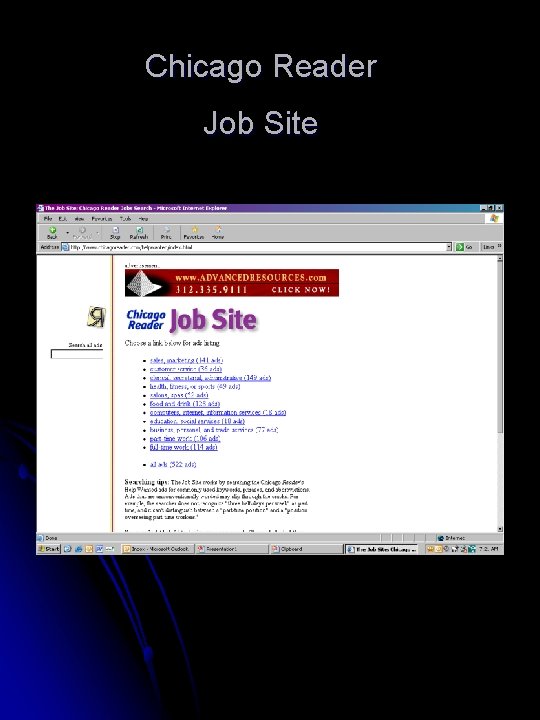Click the address bar page icon
Image resolution: width=540 pixels, height=720 pixels.
[65, 247]
